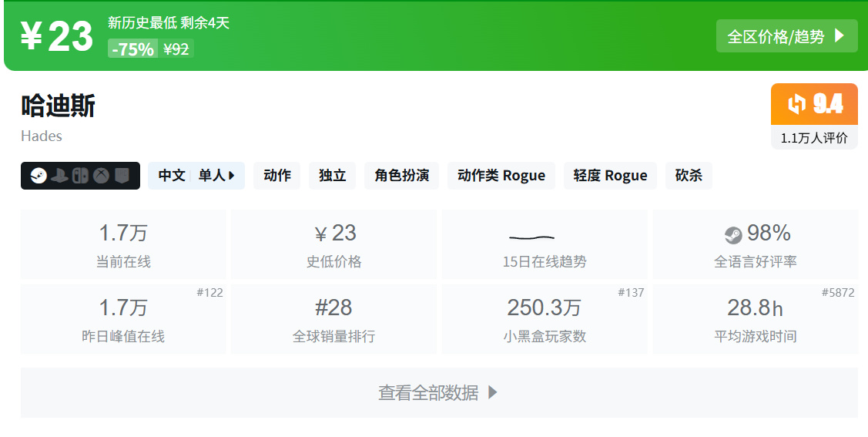Image resolution: width=868 pixels, height=437 pixels.
Task: Select the Steam platform icon
Action: click(39, 176)
